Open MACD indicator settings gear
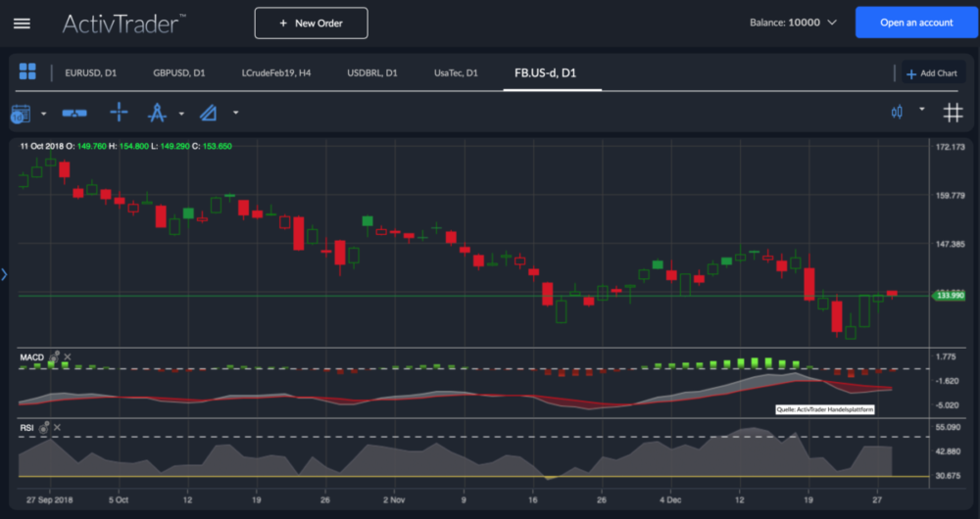The width and height of the screenshot is (980, 519). tap(54, 356)
